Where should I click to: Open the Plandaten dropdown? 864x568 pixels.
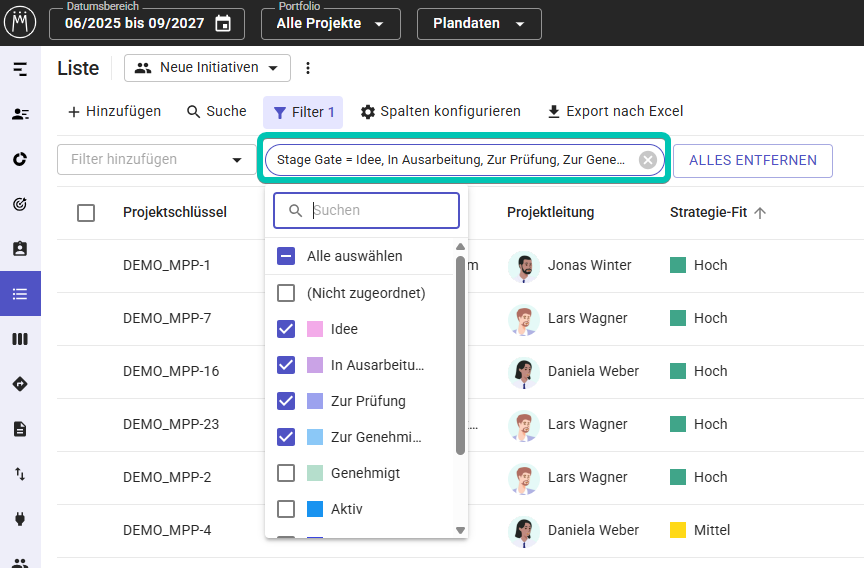479,24
